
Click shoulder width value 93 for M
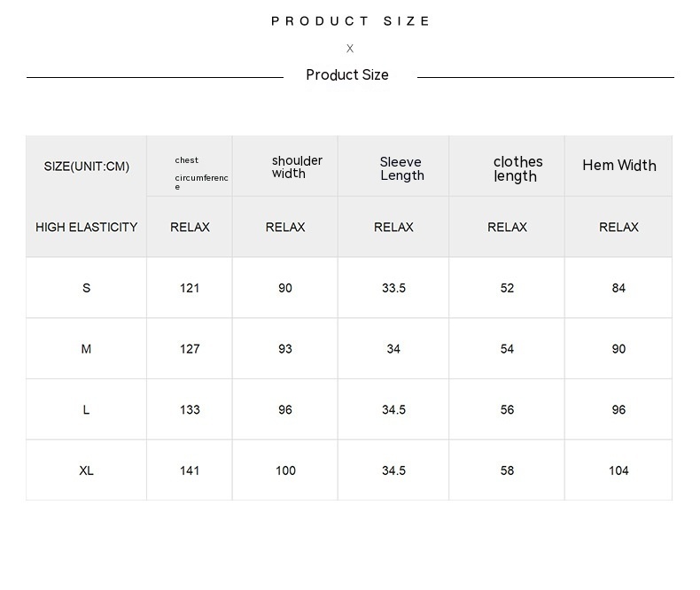coord(285,349)
